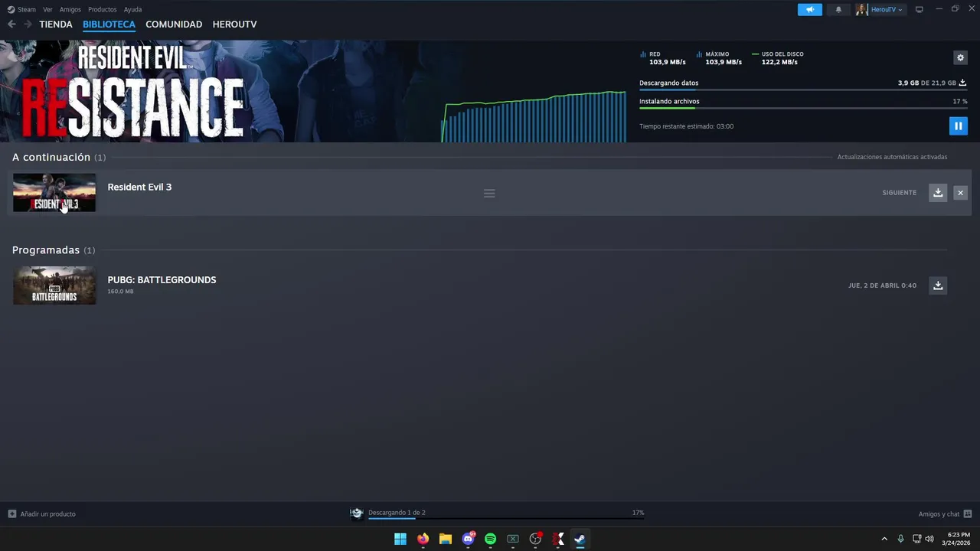This screenshot has width=980, height=551.
Task: Click the forward navigation arrow
Action: [x=28, y=24]
